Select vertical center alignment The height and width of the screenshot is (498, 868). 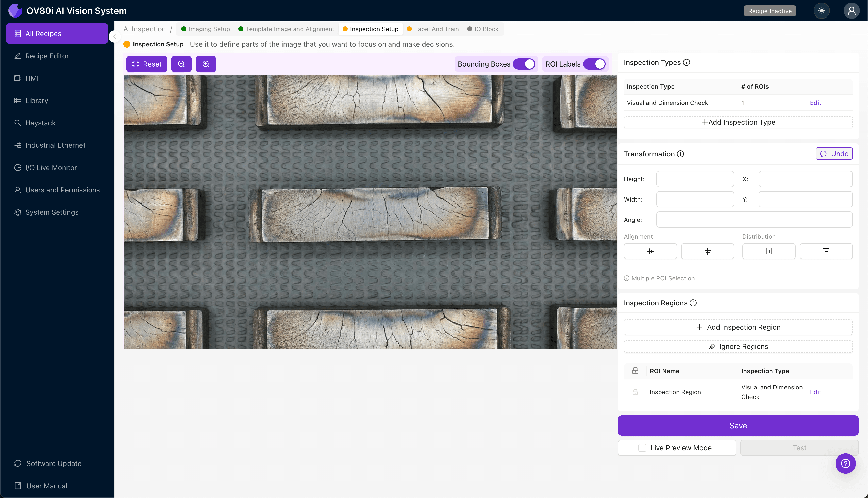coord(707,251)
